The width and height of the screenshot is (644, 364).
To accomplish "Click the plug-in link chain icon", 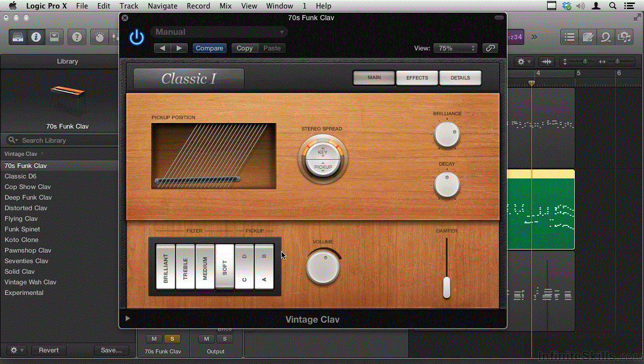I will 490,48.
